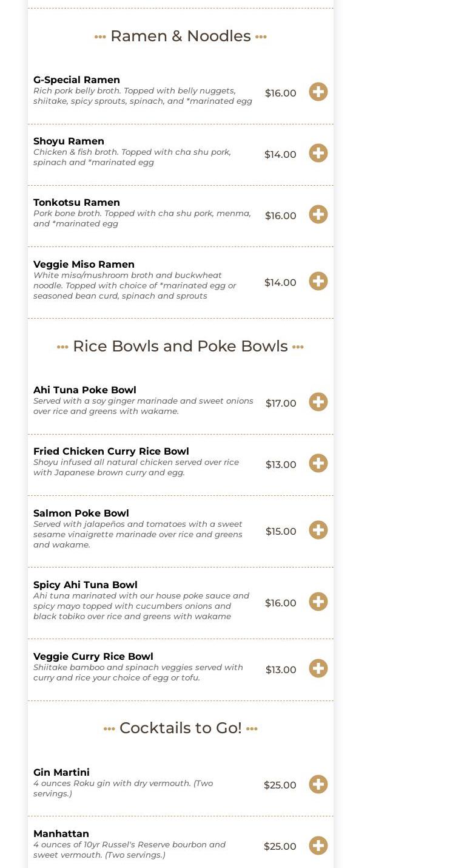This screenshot has height=868, width=467.
Task: Add Salmon Poke Bowl with plus icon
Action: pos(318,530)
